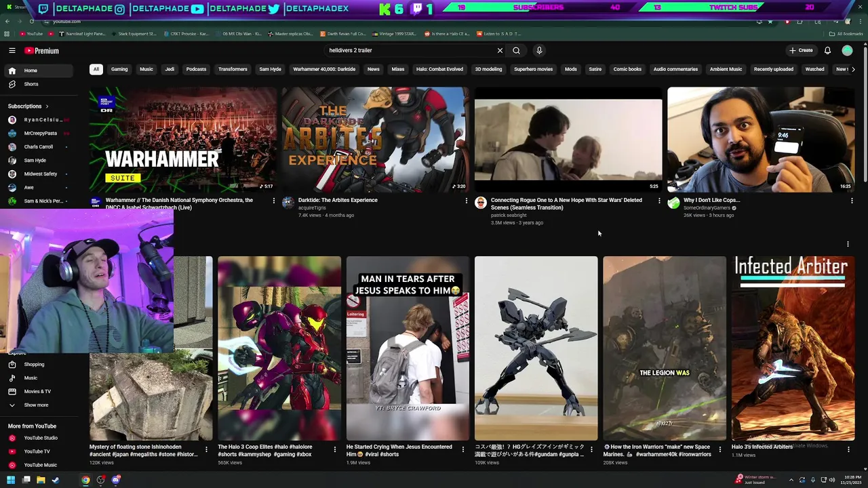868x488 pixels.
Task: Go to Home in the sidebar
Action: coord(38,70)
